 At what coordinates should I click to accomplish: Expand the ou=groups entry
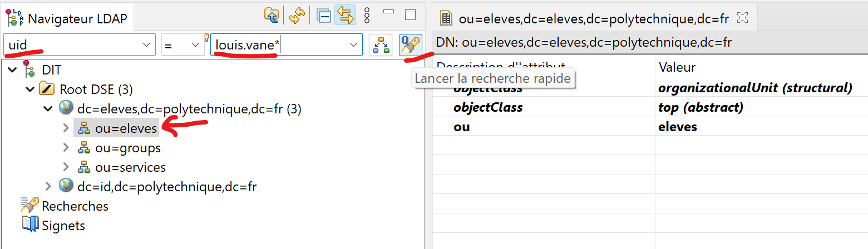[x=66, y=148]
